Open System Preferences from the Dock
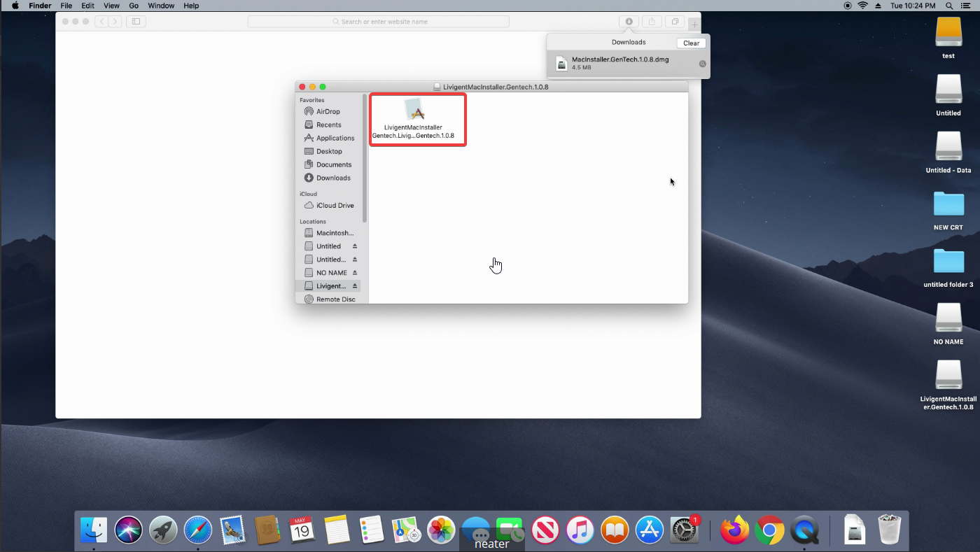This screenshot has height=552, width=980. 684,530
